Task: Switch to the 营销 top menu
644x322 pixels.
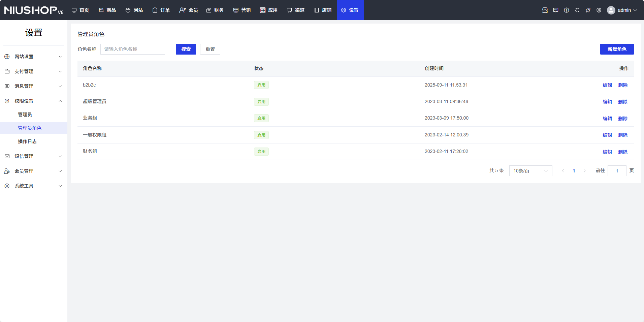Action: click(242, 10)
